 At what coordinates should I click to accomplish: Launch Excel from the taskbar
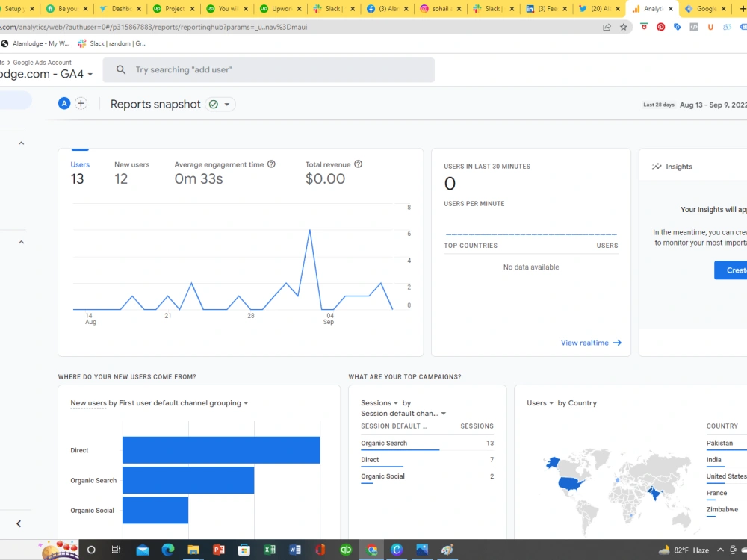pyautogui.click(x=270, y=550)
